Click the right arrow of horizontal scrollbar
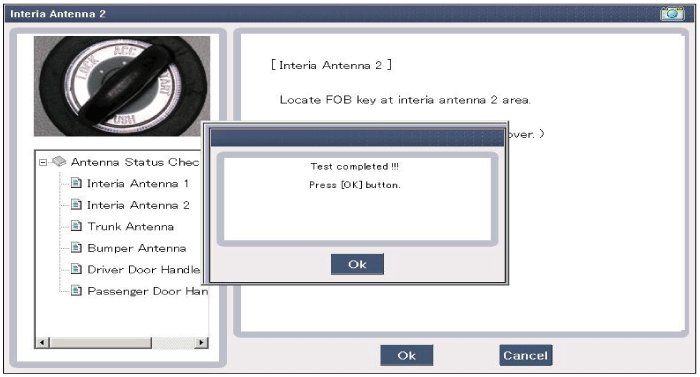700x377 pixels. click(201, 343)
